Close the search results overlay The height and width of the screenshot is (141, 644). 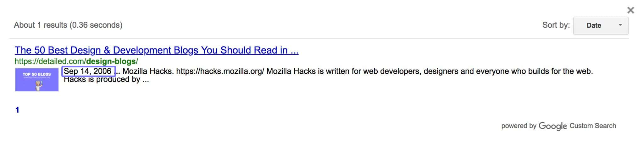[x=630, y=10]
